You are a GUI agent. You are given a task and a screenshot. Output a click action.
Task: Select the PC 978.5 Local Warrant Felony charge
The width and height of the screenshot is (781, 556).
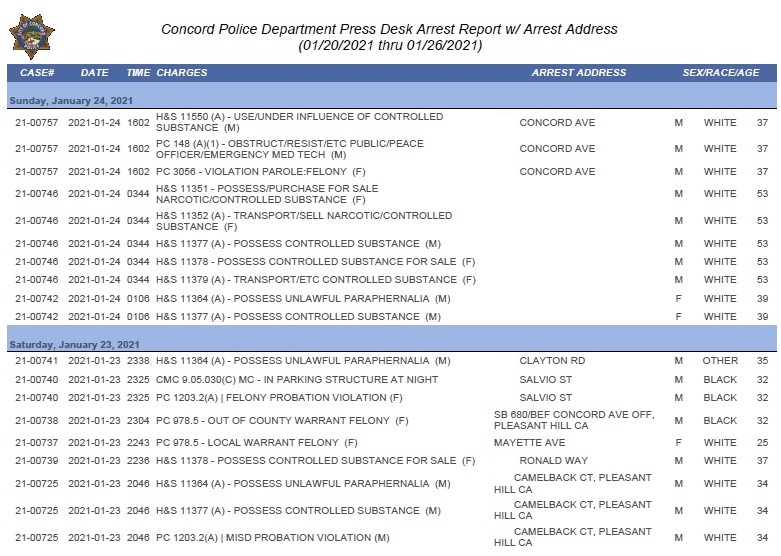coord(257,443)
